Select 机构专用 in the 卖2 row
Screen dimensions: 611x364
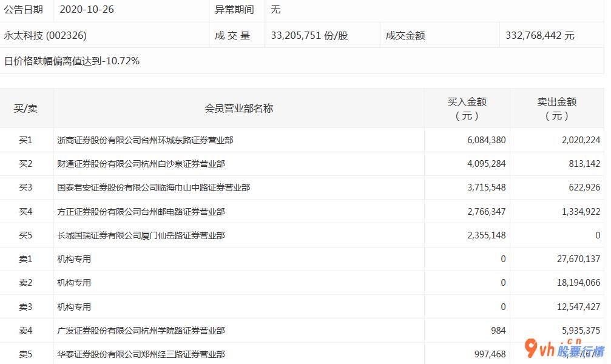click(74, 283)
